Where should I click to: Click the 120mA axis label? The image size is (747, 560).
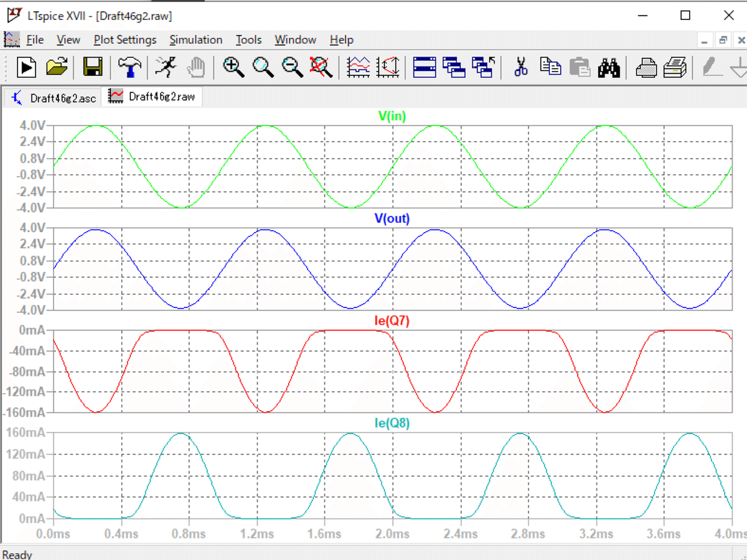click(26, 454)
